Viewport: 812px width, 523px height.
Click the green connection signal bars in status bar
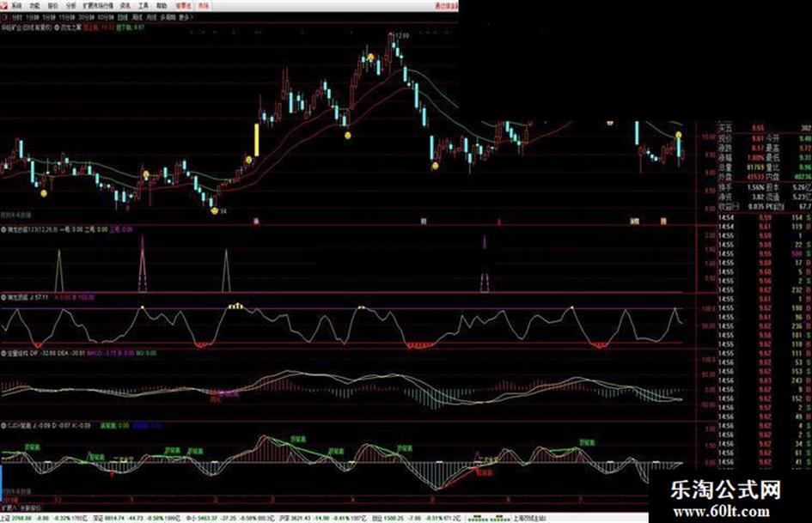coord(488,518)
